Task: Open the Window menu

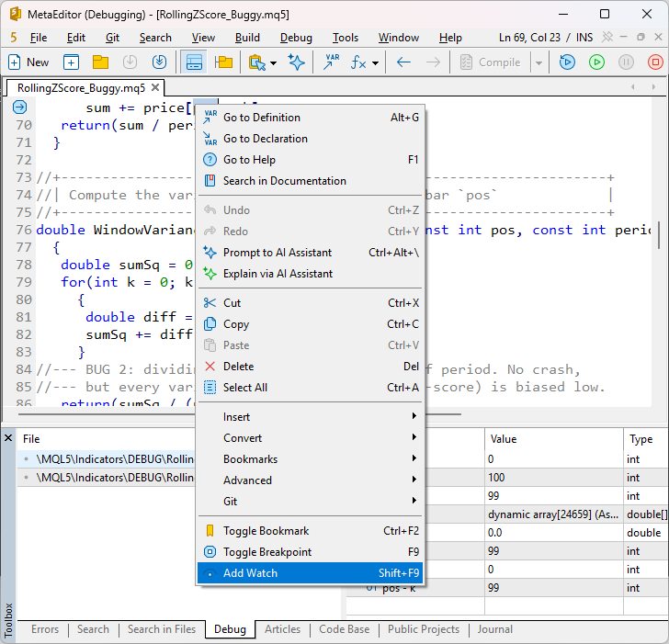Action: coord(399,38)
